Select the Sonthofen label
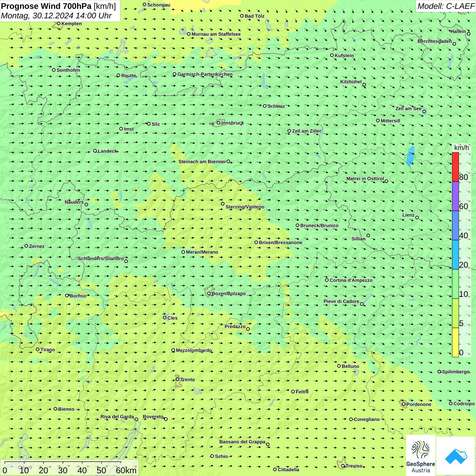 coord(68,70)
